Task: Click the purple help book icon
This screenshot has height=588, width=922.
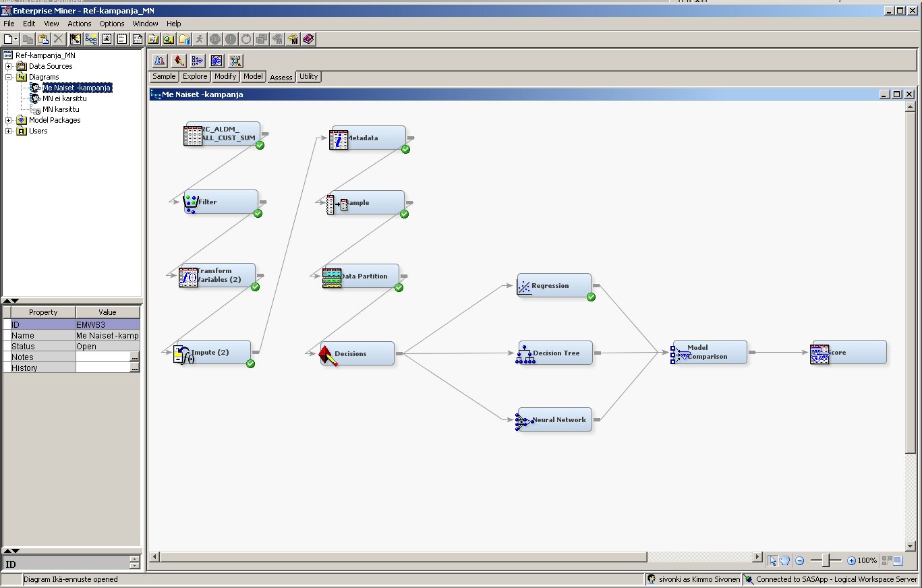Action: coord(308,39)
